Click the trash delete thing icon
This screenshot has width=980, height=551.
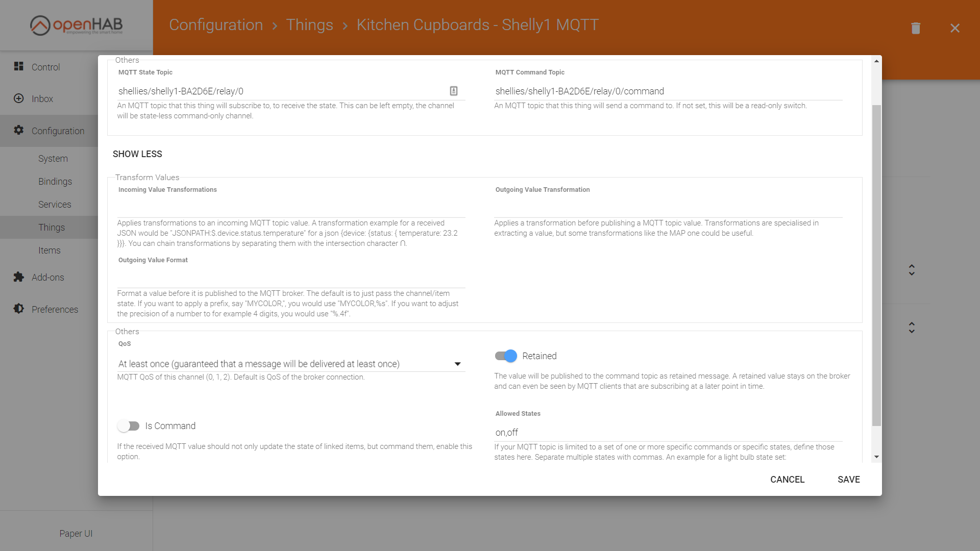pyautogui.click(x=916, y=28)
